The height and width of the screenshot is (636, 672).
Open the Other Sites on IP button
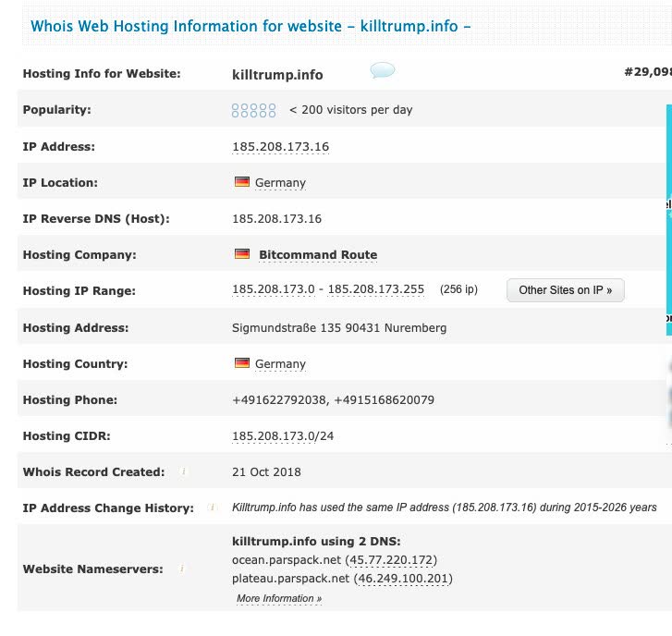pos(566,290)
